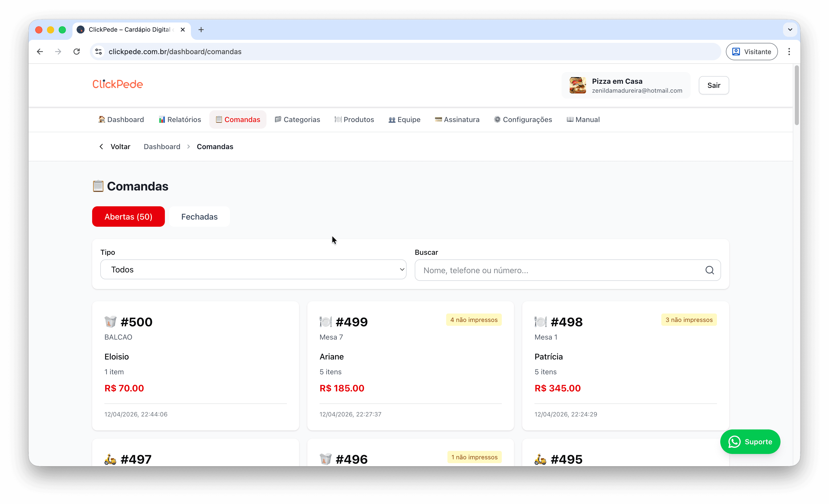Expand the tab search chevron at top right

click(x=790, y=30)
